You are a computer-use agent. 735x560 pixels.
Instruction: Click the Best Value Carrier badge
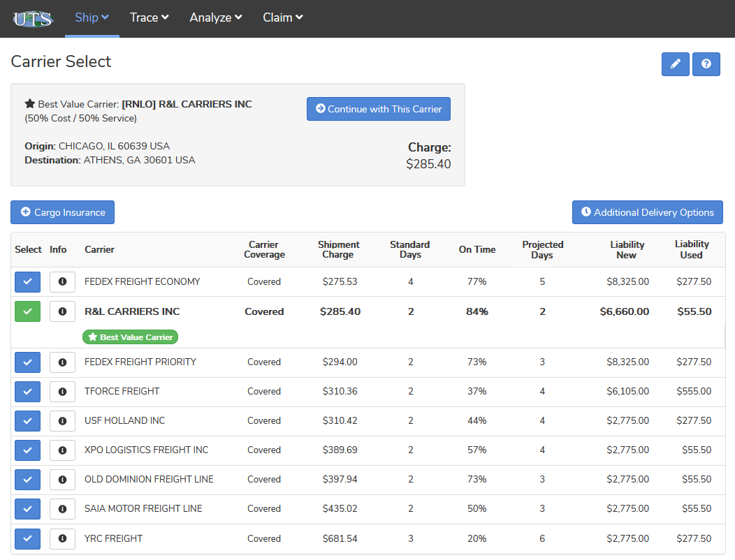(x=130, y=337)
